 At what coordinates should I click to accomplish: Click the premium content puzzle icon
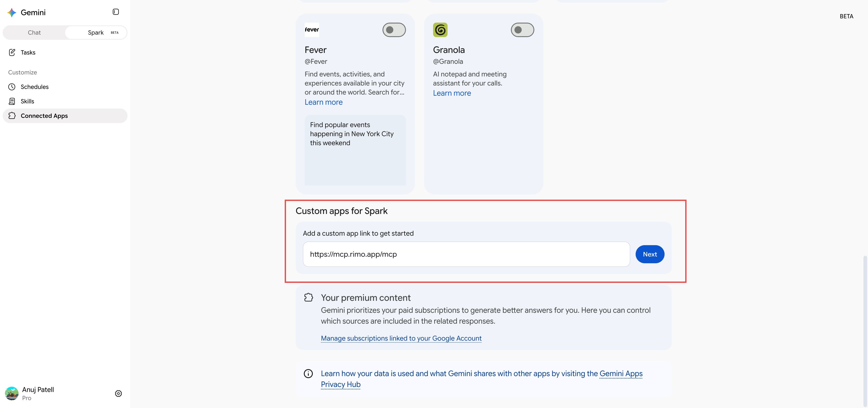(308, 297)
